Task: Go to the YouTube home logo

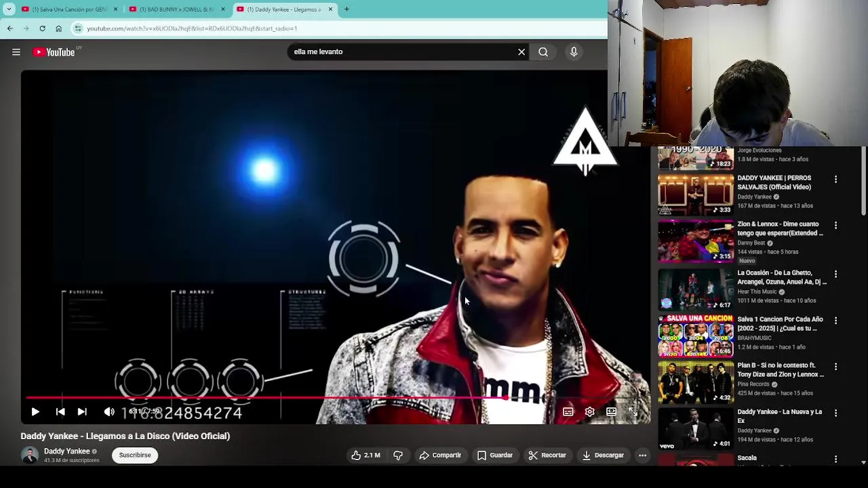Action: click(x=54, y=52)
